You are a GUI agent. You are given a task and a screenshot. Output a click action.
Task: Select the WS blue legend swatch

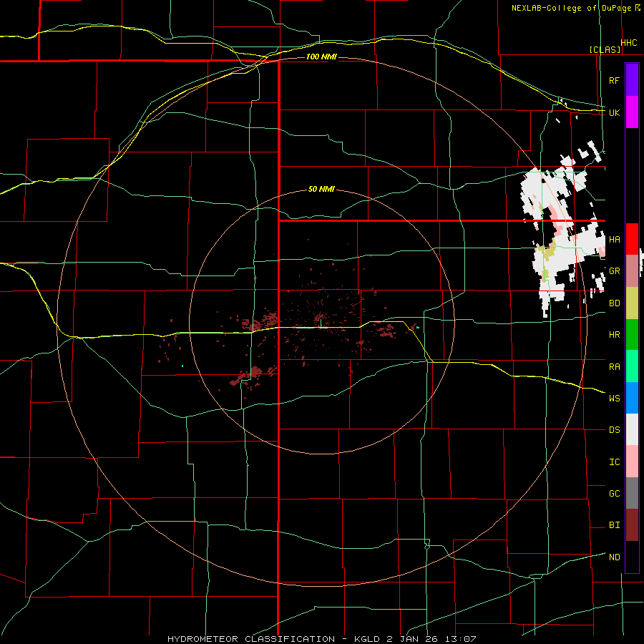click(x=632, y=398)
